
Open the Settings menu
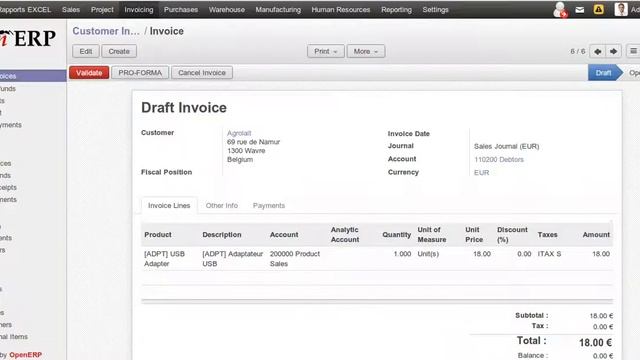point(435,9)
